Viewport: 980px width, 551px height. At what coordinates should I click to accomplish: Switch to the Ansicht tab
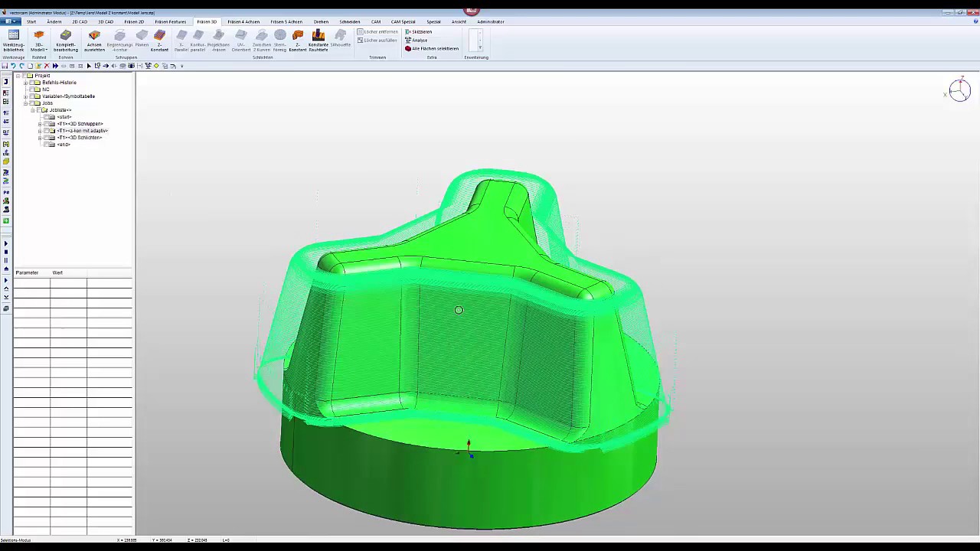[x=459, y=21]
